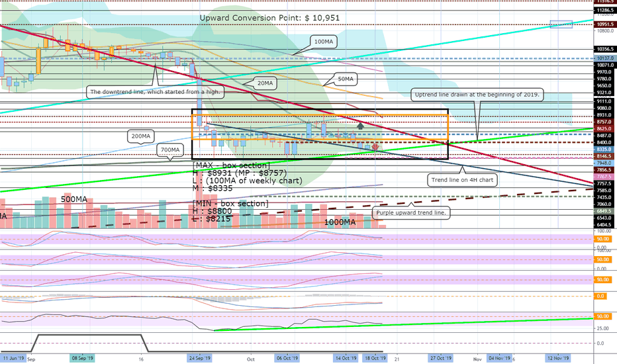617x364 pixels.
Task: Click the 8931.0 price label
Action: (604, 115)
